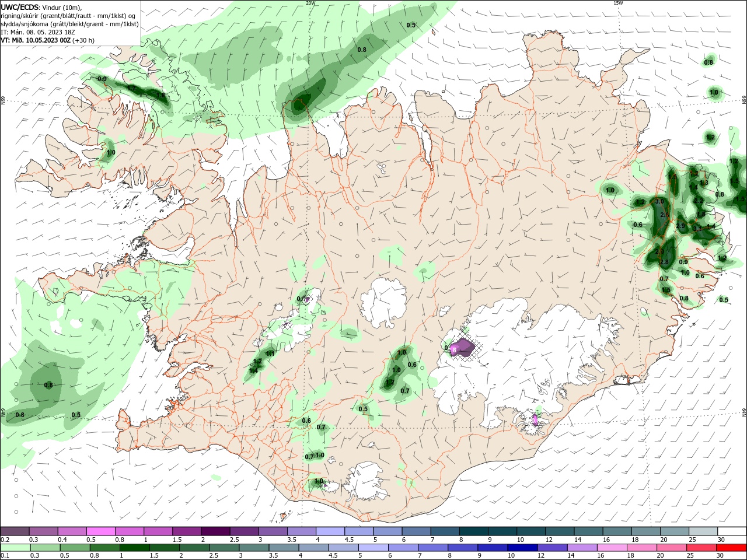
Task: Click the '20W' longitude label
Action: pos(310,3)
